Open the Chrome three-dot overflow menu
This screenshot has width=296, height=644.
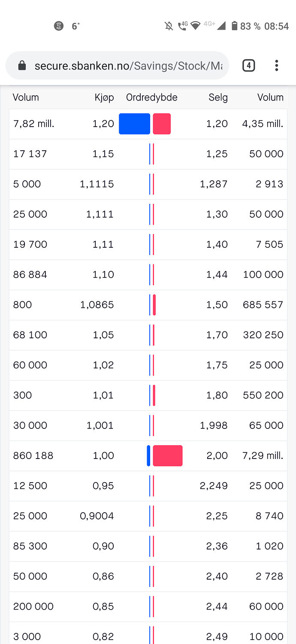[276, 66]
